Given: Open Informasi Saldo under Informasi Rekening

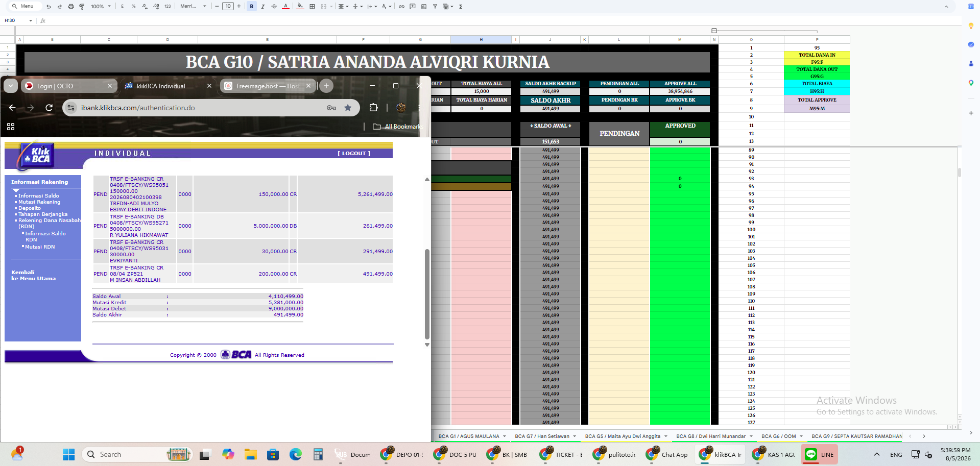Looking at the screenshot, I should 39,196.
